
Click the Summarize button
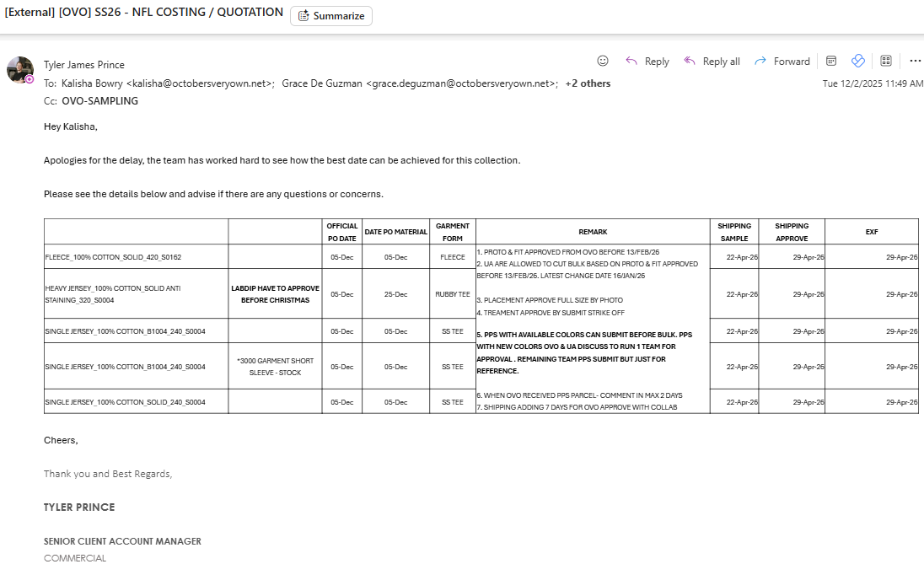tap(331, 16)
